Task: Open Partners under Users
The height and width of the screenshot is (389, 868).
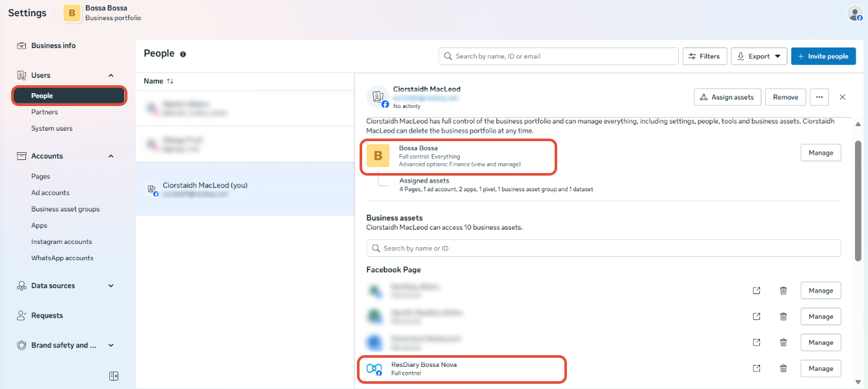Action: [44, 112]
